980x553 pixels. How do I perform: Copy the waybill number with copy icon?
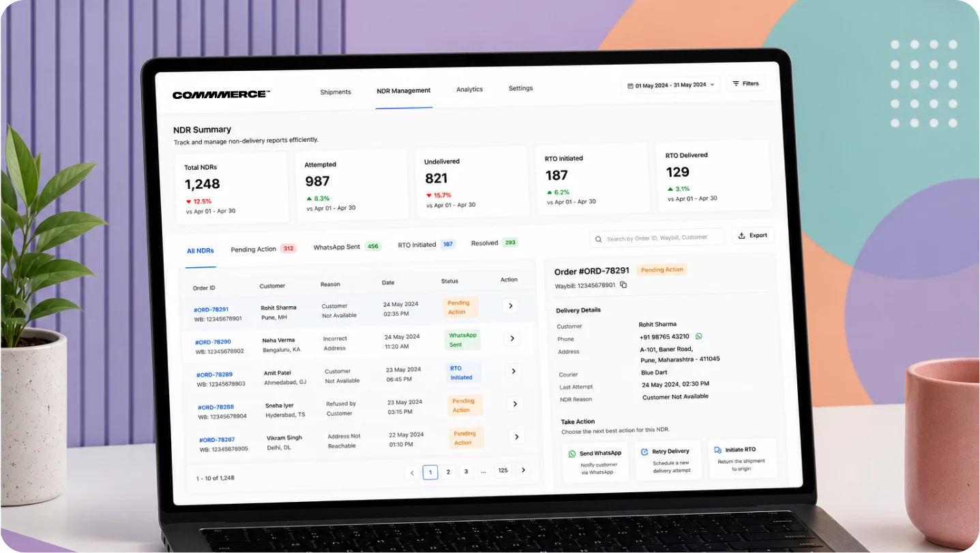[623, 285]
